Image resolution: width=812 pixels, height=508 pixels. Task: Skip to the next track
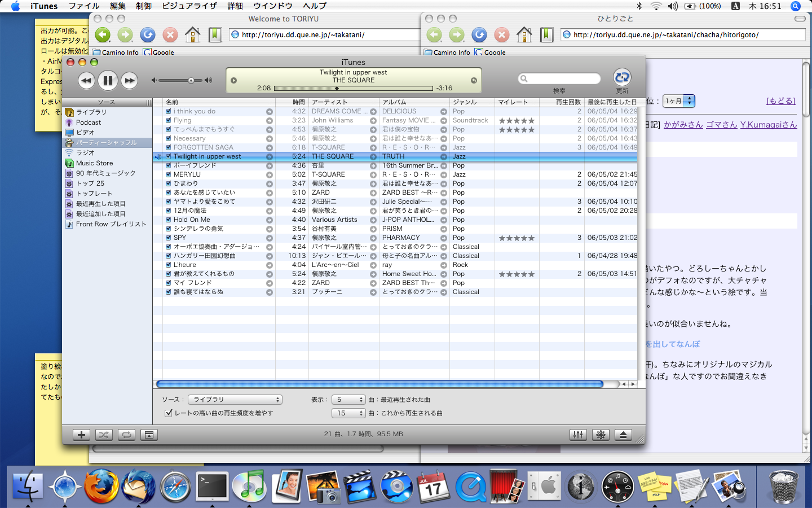click(x=130, y=81)
